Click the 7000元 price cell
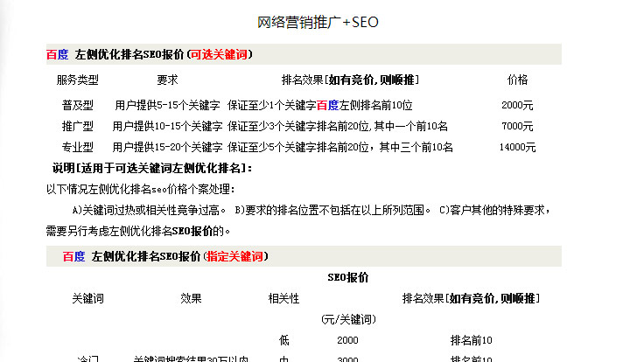Viewport: 644px width, 362px height. 517,127
